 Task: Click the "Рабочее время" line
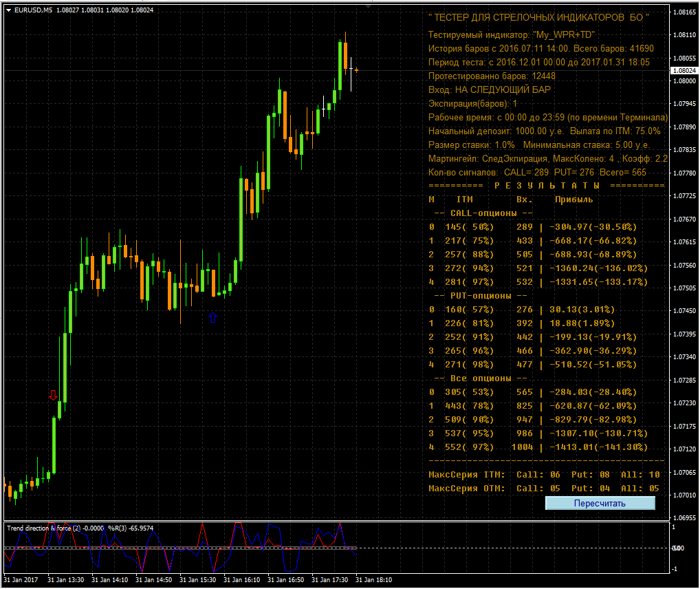548,117
